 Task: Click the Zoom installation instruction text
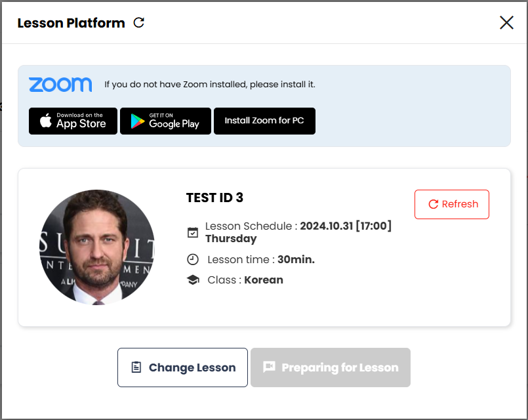210,85
